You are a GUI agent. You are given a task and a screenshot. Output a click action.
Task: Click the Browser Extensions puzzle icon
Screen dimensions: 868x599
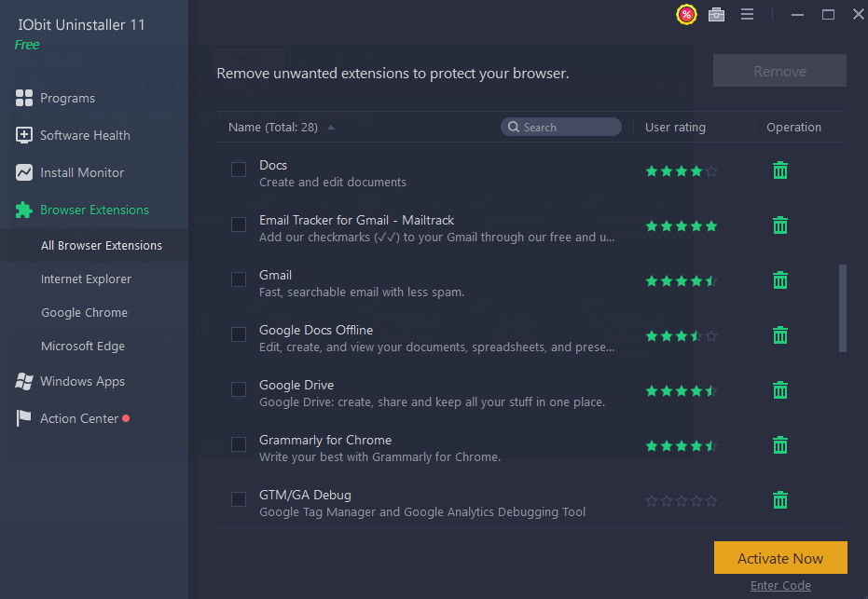24,210
